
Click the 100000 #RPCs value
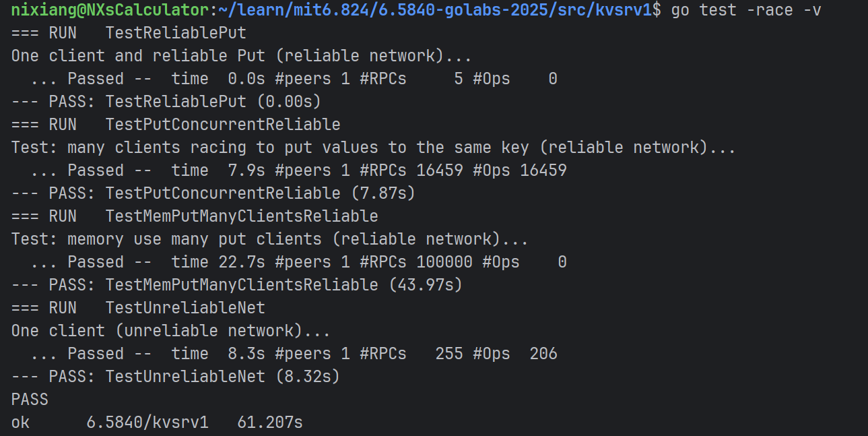[x=444, y=262]
